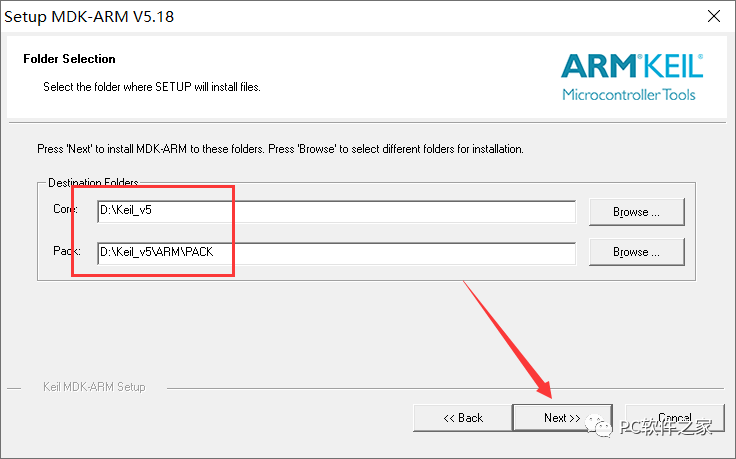Cancel the MDK-ARM setup
This screenshot has width=736, height=459.
(675, 417)
